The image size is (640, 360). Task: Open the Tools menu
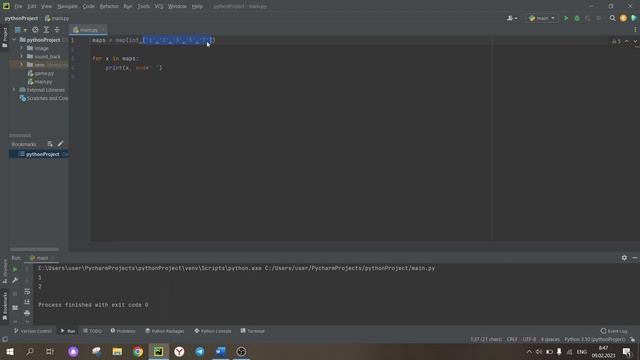tap(143, 7)
